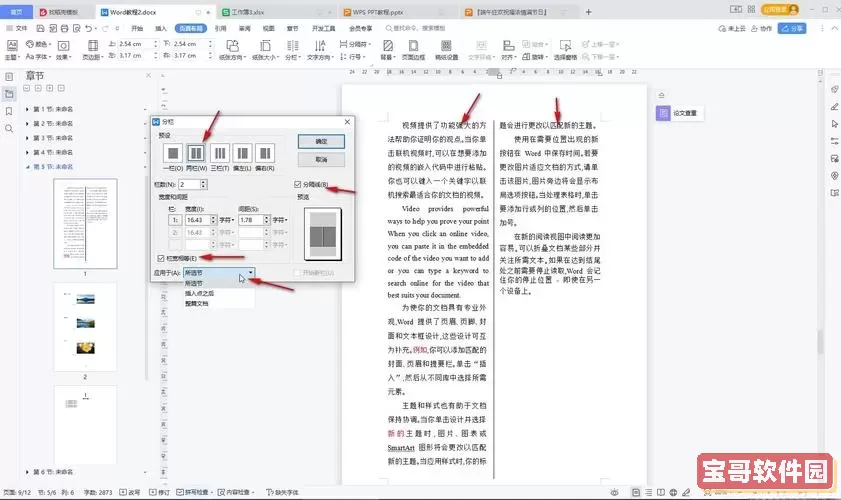Toggle the equal column width (栏宽相等) checkbox
The image size is (841, 500).
click(160, 259)
